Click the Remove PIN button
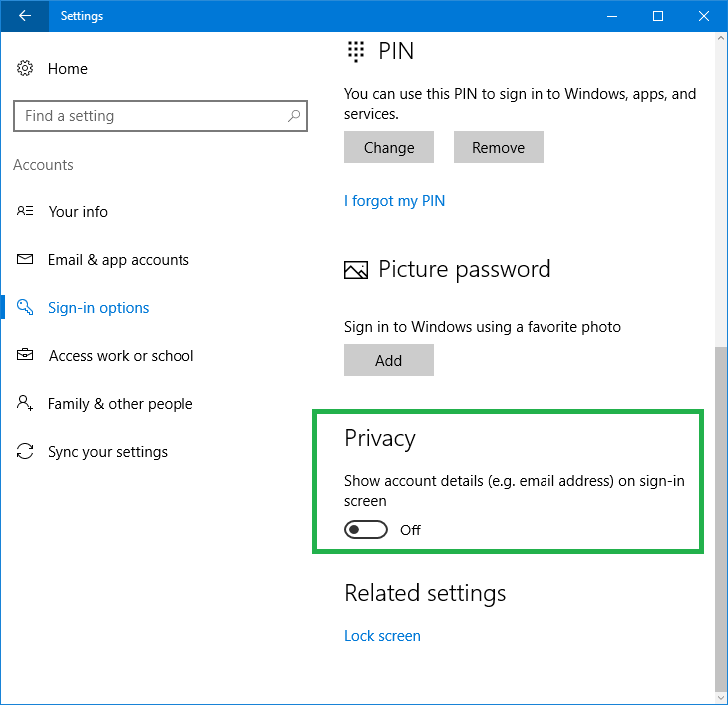Viewport: 728px width, 705px height. tap(499, 147)
